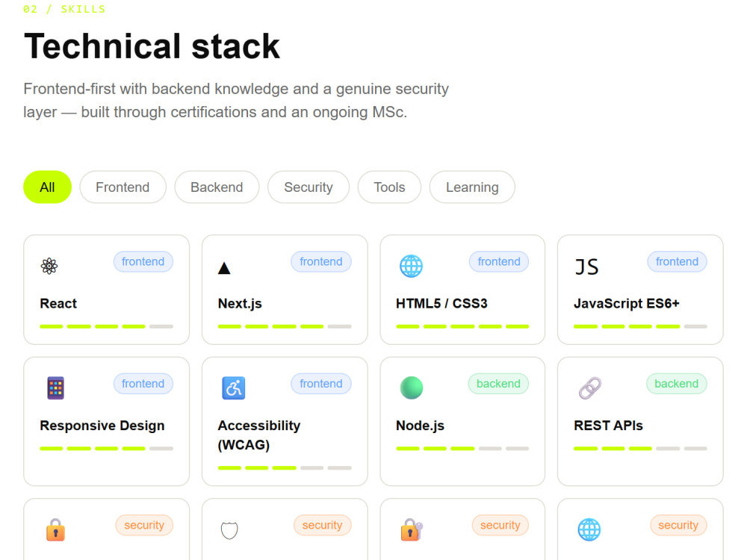Image resolution: width=747 pixels, height=560 pixels.
Task: Click the Node.js green sphere icon
Action: (412, 388)
